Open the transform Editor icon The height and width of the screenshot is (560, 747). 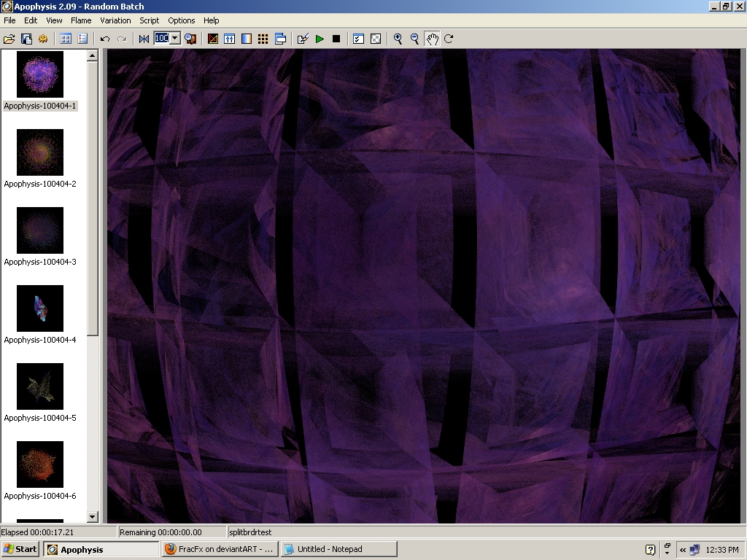pos(213,39)
